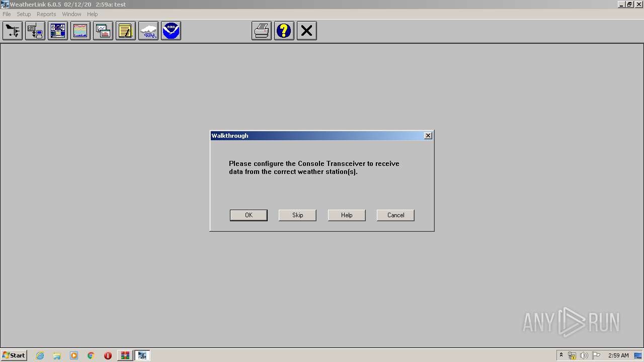Launch Windows Media Player from the taskbar
Screen dimensions: 644x362
tap(74, 355)
